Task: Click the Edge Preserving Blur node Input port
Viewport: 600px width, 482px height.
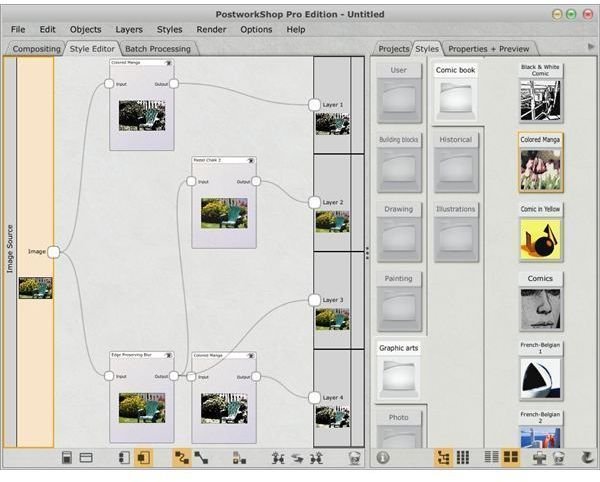Action: (x=109, y=376)
